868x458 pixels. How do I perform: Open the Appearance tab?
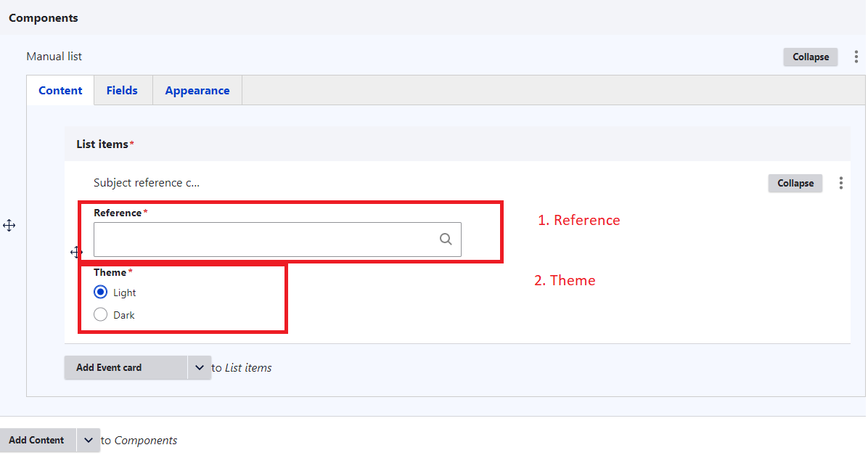[x=197, y=91]
